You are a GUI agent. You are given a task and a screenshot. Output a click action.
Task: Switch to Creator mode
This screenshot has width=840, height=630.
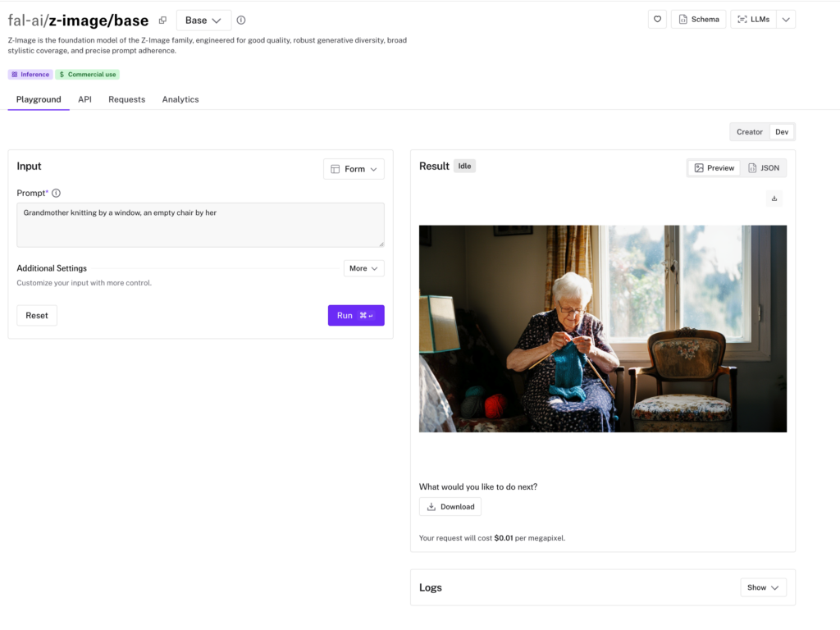click(749, 132)
